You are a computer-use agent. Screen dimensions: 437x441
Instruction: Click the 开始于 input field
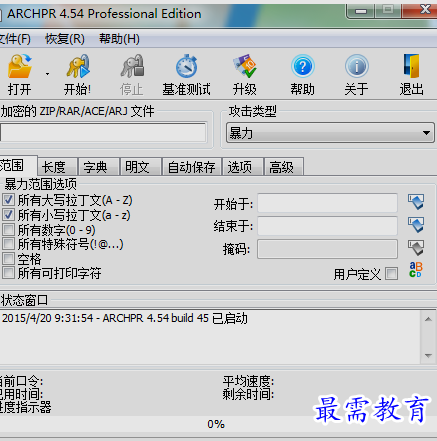tap(327, 203)
